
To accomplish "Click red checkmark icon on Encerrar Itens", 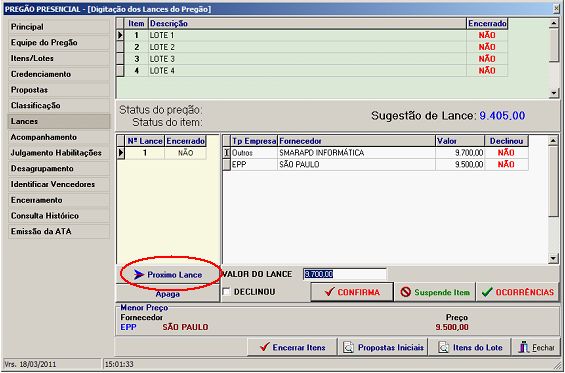I will coord(264,347).
